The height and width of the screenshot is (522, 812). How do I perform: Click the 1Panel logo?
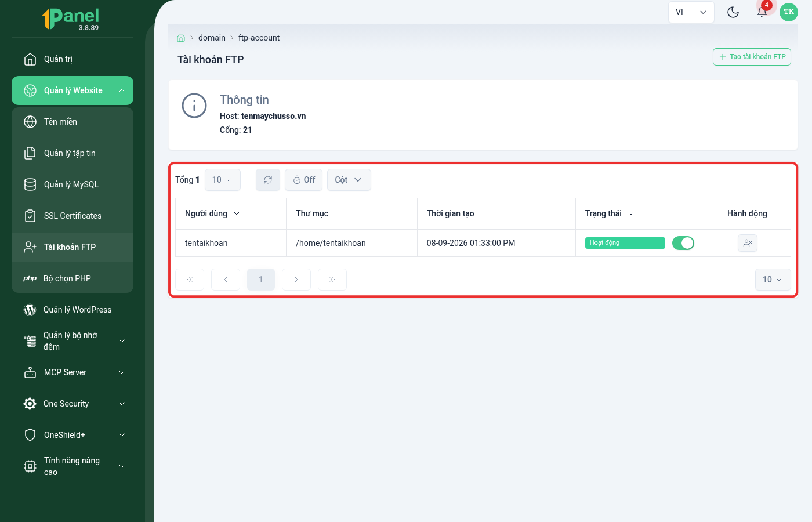[x=71, y=19]
